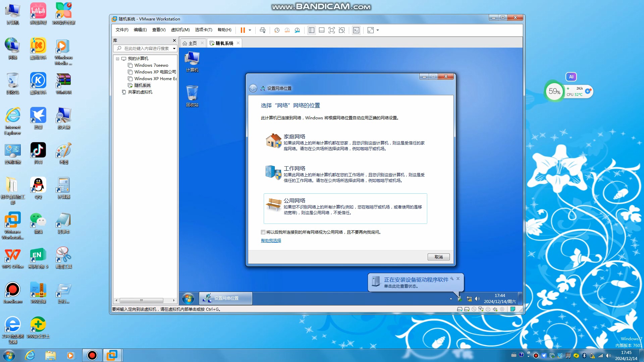Click the back arrow in network location dialog

253,88
